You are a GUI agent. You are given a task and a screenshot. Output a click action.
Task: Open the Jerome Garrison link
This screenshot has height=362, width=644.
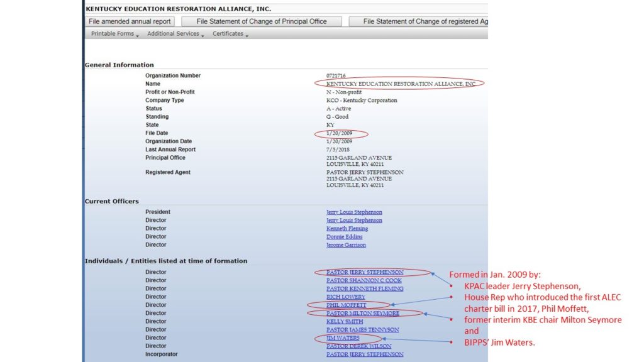pyautogui.click(x=346, y=245)
